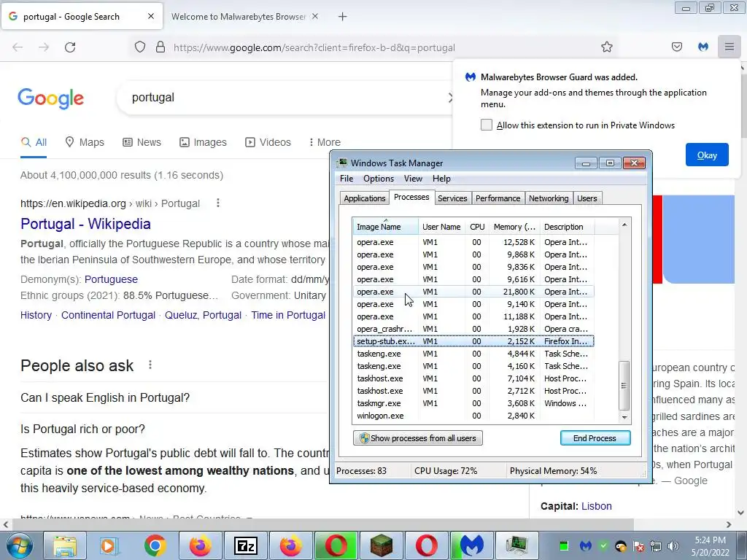Switch to the Services tab
747x560 pixels.
click(x=452, y=198)
